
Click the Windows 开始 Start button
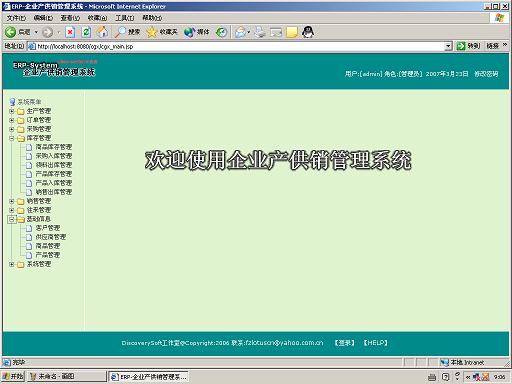[x=13, y=377]
